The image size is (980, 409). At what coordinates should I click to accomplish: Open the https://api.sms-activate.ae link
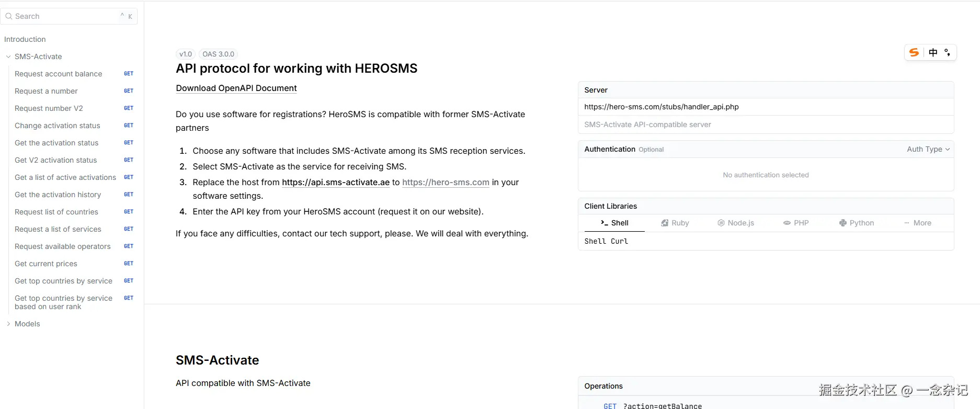[336, 183]
